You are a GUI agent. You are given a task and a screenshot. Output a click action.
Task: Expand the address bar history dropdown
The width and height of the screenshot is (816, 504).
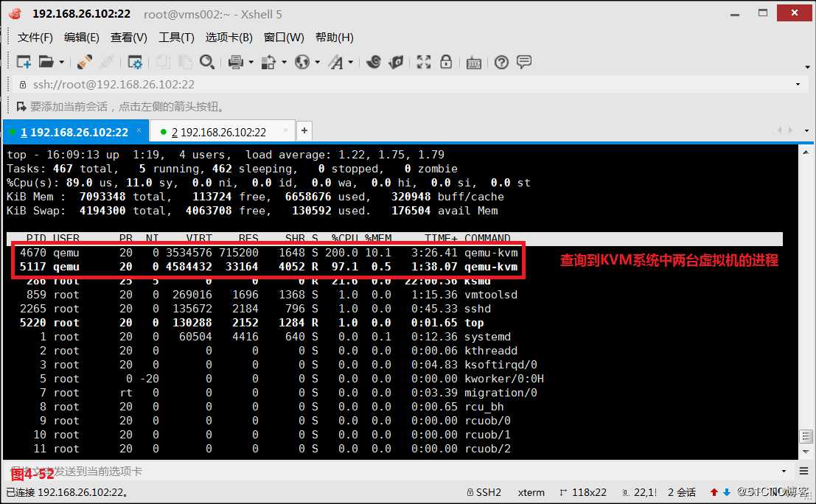click(798, 84)
